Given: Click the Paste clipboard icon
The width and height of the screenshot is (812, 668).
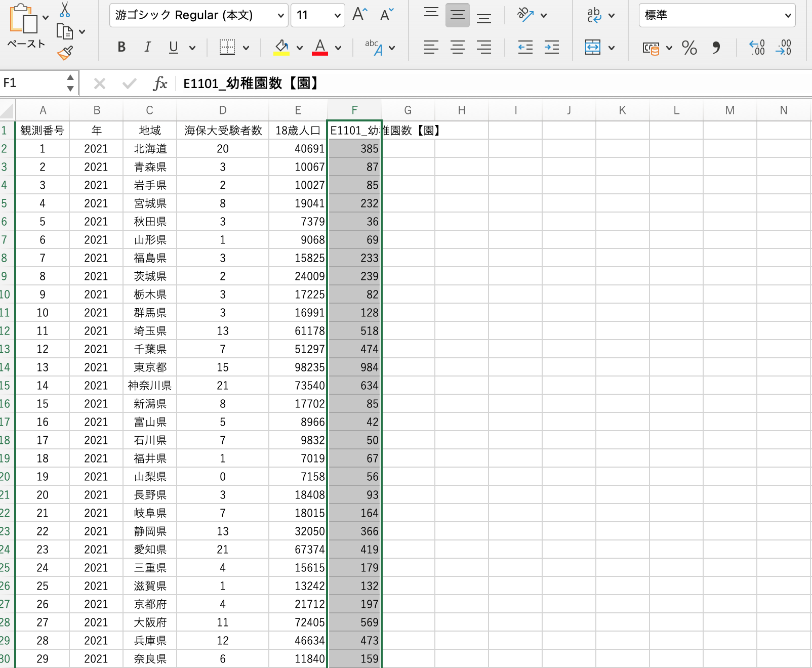Looking at the screenshot, I should coord(23,19).
